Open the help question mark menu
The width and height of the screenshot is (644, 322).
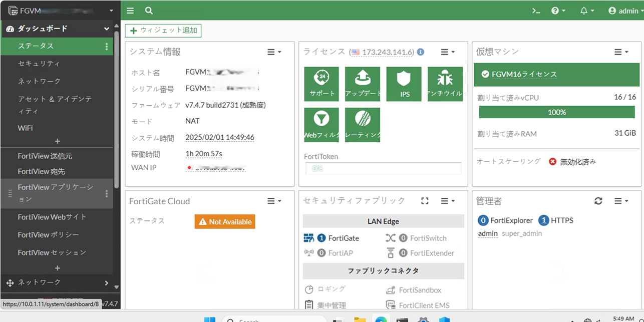(x=558, y=11)
